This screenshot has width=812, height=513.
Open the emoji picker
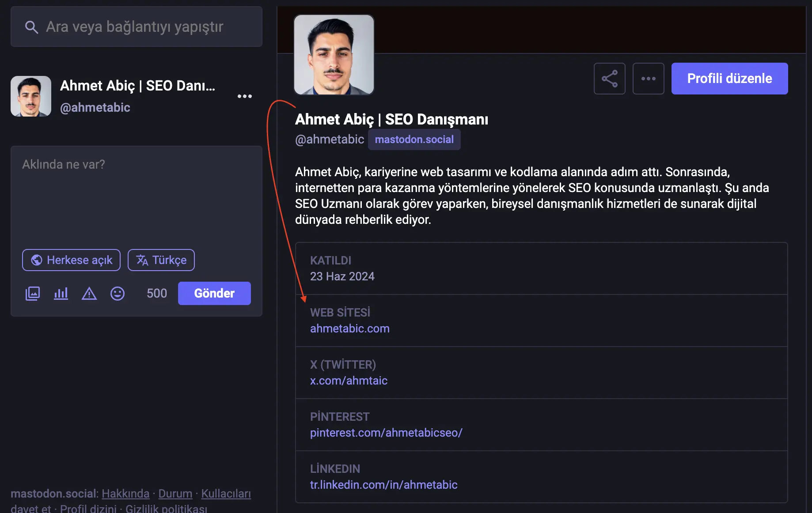click(x=118, y=293)
